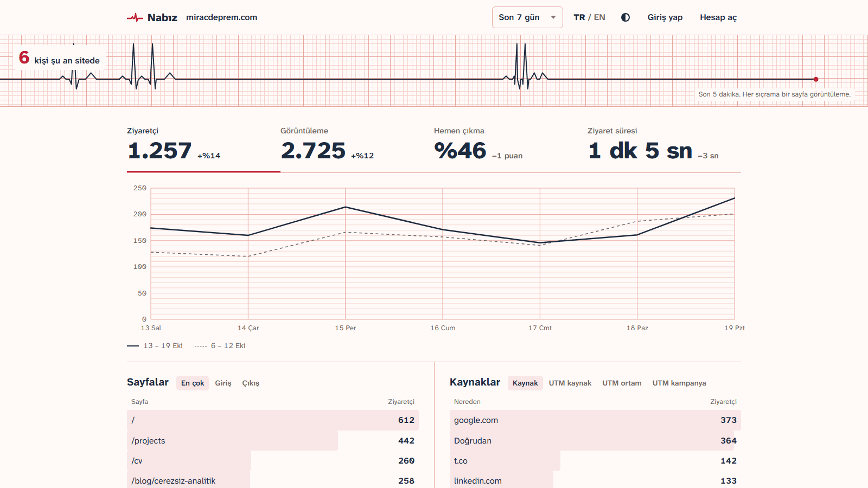The image size is (868, 488).
Task: Click the 15 Per point on chart
Action: (346, 207)
